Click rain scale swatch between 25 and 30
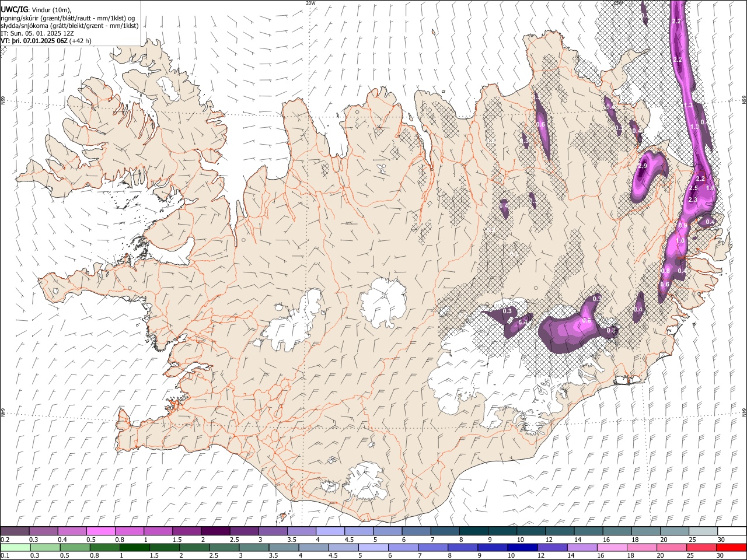Screen dimensions: 747x560 point(701,548)
